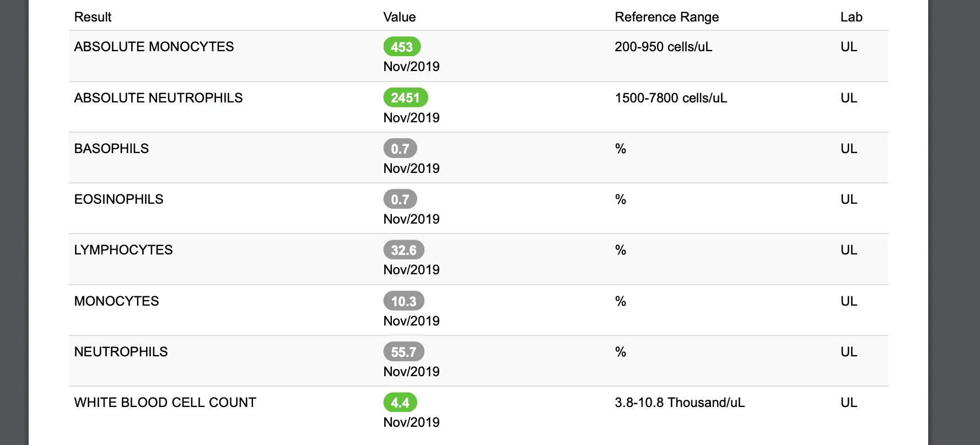Click Nov/2019 date under ABSOLUTE MONOCYTES value
Viewport: 980px width, 445px height.
tap(412, 67)
